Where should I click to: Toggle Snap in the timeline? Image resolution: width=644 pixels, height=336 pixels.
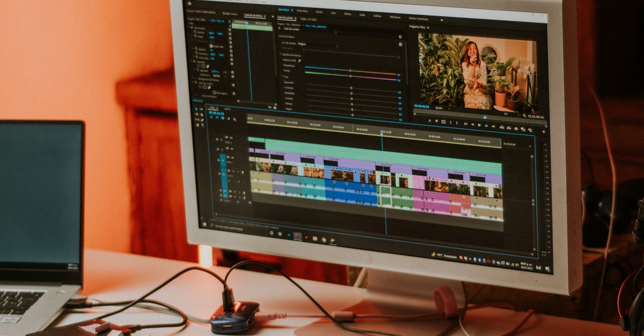tap(216, 118)
